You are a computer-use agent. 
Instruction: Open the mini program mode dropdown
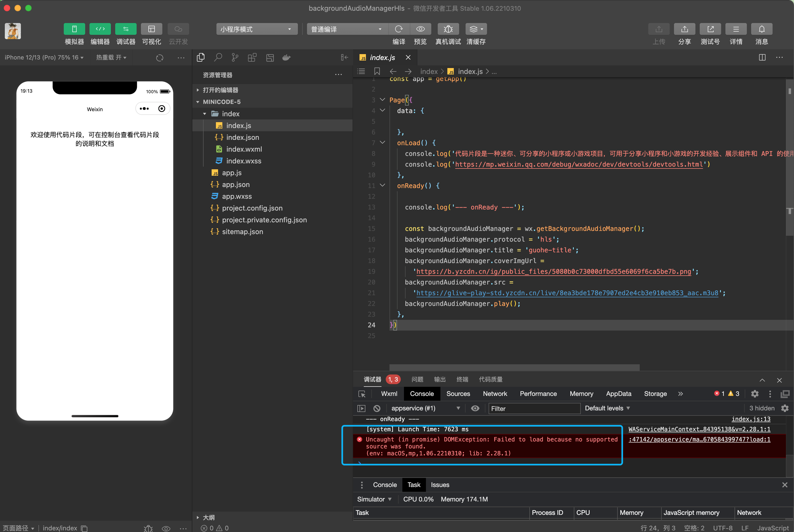pyautogui.click(x=257, y=29)
